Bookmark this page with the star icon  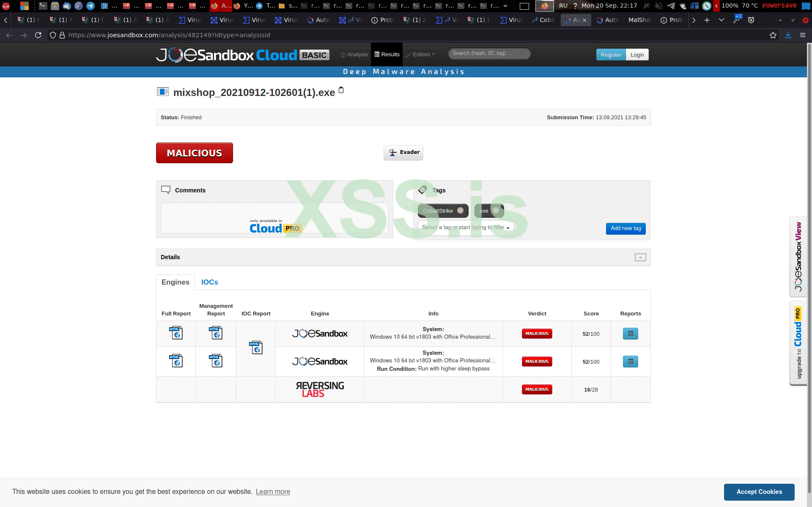tap(773, 35)
